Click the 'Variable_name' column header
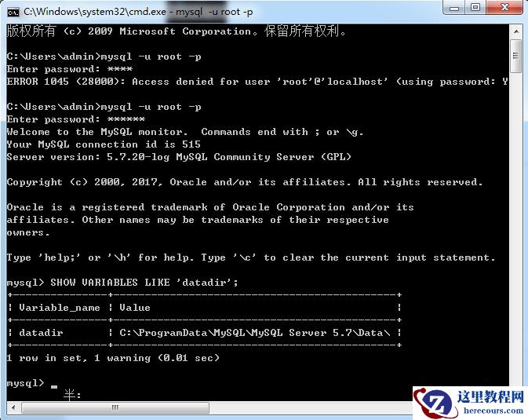The height and width of the screenshot is (420, 528). pyautogui.click(x=60, y=308)
